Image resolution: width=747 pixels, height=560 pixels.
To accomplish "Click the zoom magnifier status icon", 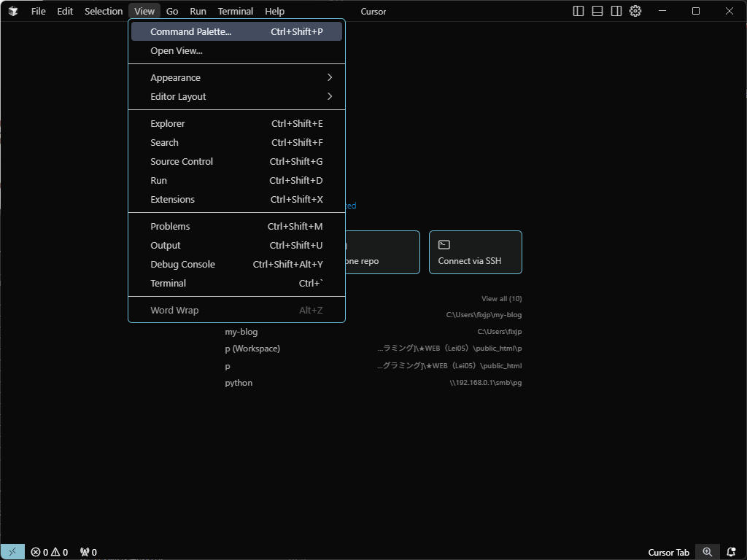I will pos(707,552).
